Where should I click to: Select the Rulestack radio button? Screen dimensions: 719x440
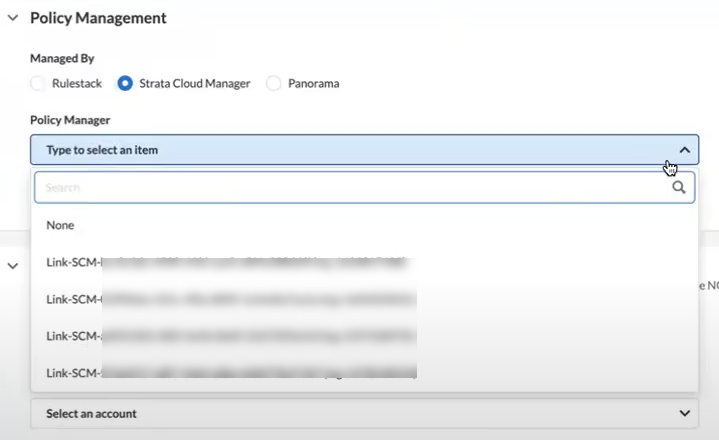coord(38,83)
